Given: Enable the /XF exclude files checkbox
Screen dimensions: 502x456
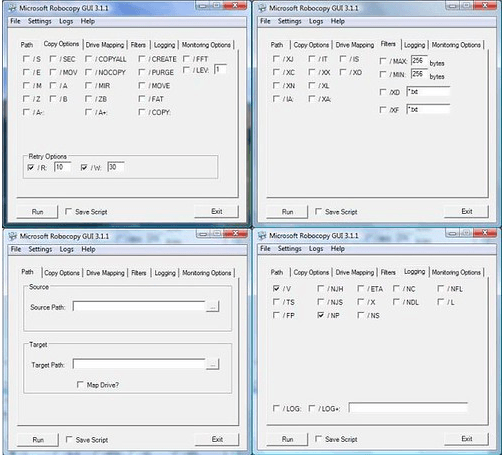Looking at the screenshot, I should click(x=383, y=110).
